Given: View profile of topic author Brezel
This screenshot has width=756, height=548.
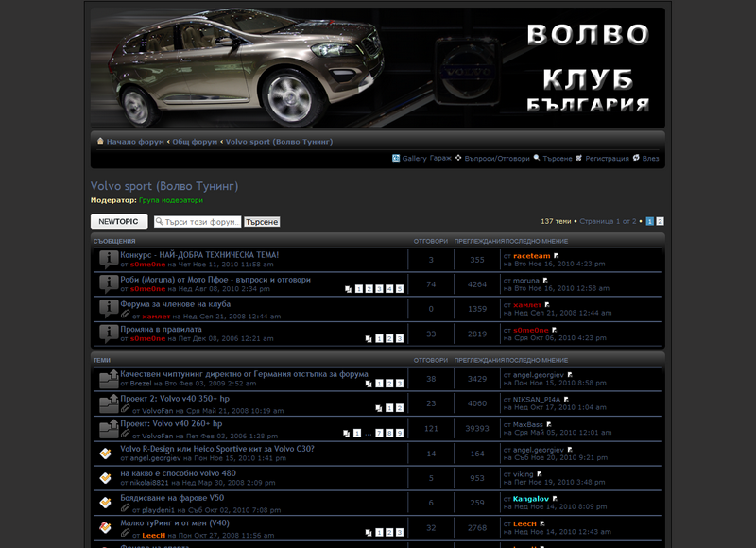Looking at the screenshot, I should 141,384.
